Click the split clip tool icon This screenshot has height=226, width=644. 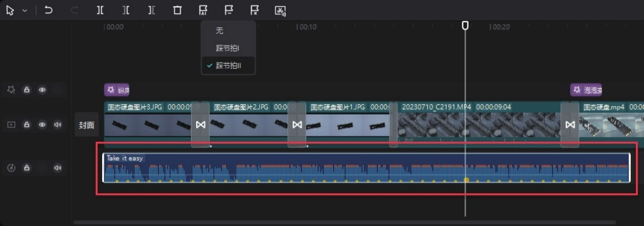[100, 10]
